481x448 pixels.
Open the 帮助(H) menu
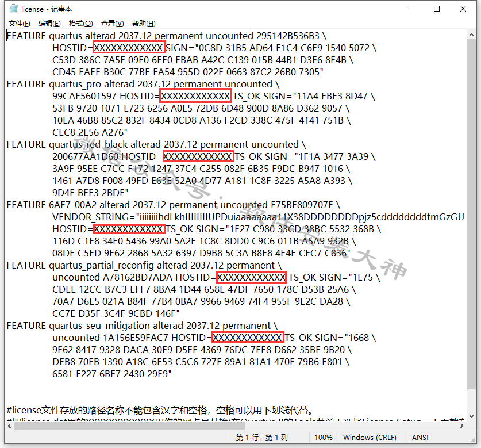[x=144, y=24]
